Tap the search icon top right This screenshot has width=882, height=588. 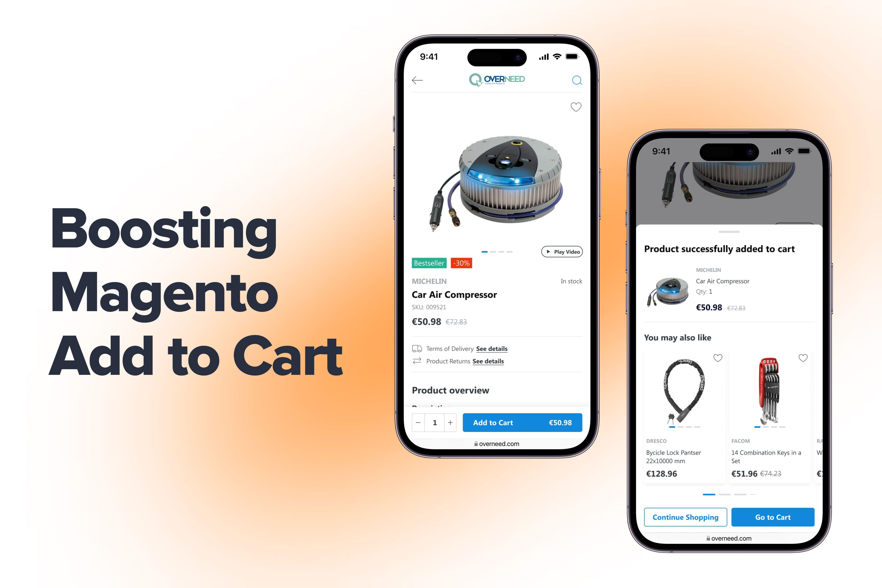pyautogui.click(x=577, y=80)
